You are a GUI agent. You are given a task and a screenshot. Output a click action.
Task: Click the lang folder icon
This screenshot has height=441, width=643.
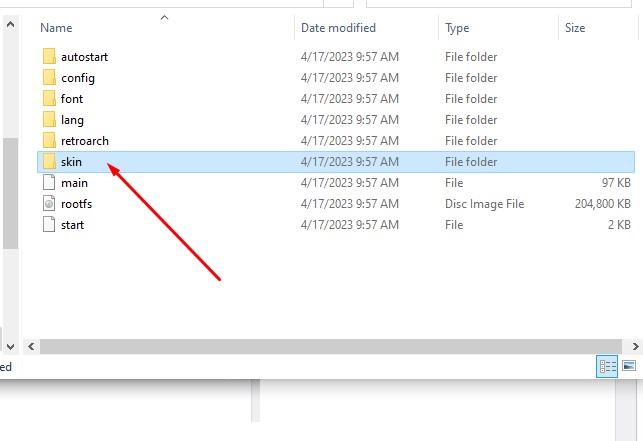[x=49, y=120]
